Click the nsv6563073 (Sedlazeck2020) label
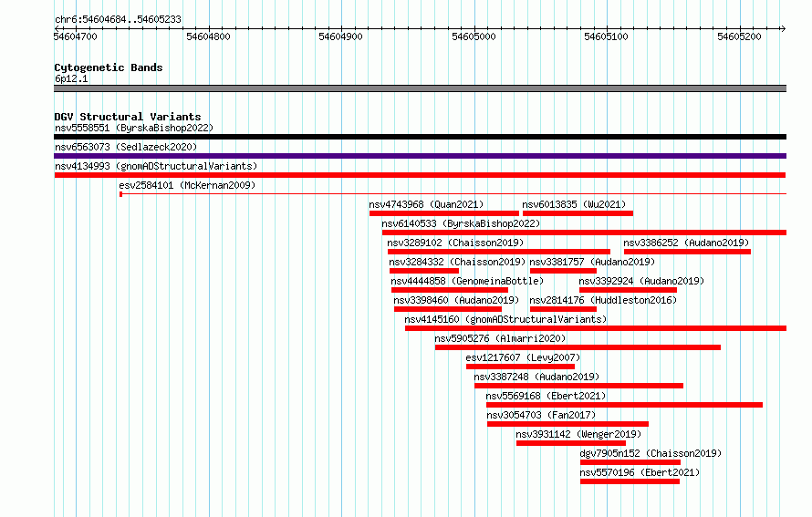Screen dimensions: 812x517 click(x=126, y=147)
